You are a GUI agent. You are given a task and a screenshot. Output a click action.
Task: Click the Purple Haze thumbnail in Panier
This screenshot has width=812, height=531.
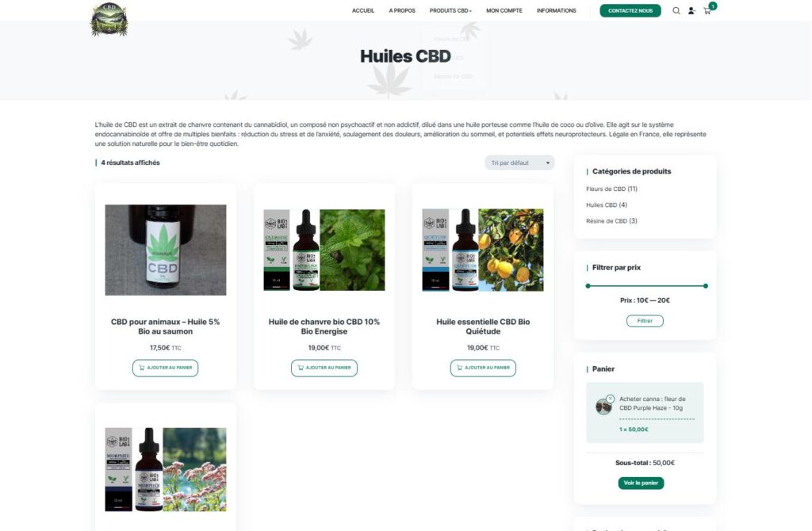603,407
